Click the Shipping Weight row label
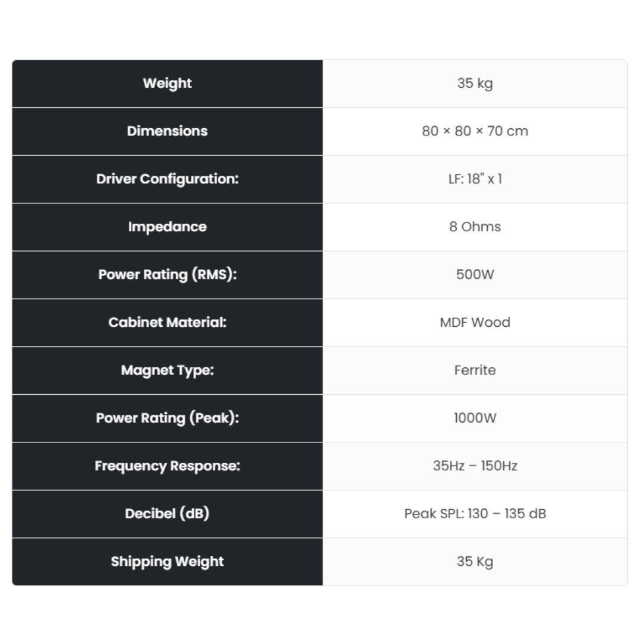644x644 pixels. [168, 562]
